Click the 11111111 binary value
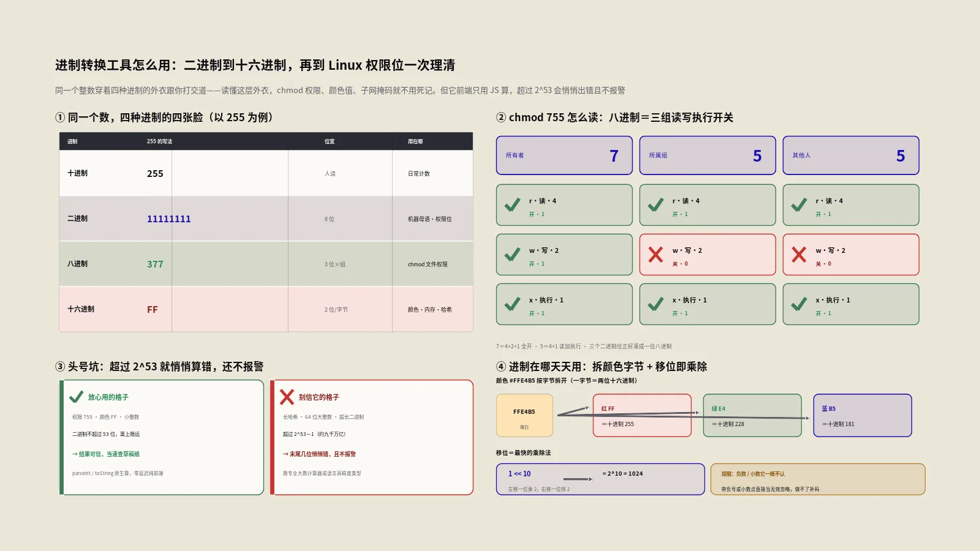Screen dimensions: 980x551 (x=168, y=219)
